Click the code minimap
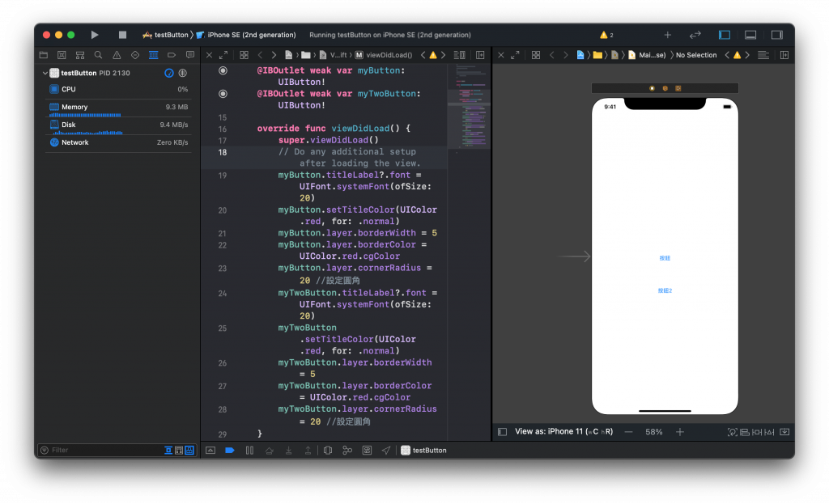This screenshot has width=829, height=504. coord(469,106)
